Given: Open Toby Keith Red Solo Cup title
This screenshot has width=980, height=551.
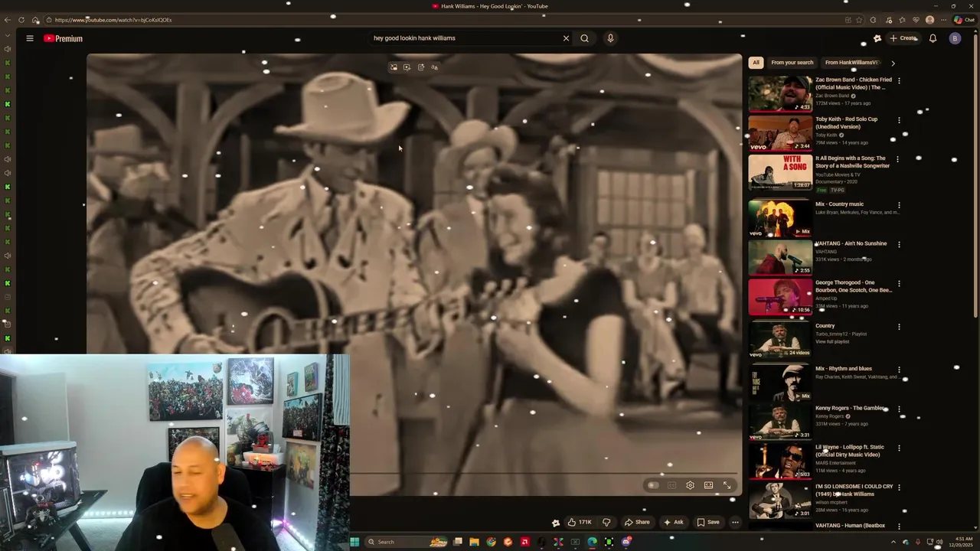Looking at the screenshot, I should click(846, 122).
